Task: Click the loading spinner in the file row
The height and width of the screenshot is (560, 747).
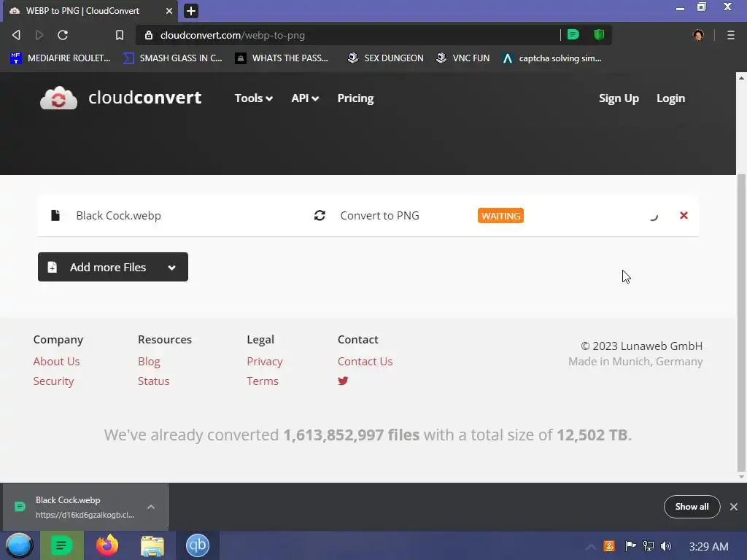Action: pos(654,216)
